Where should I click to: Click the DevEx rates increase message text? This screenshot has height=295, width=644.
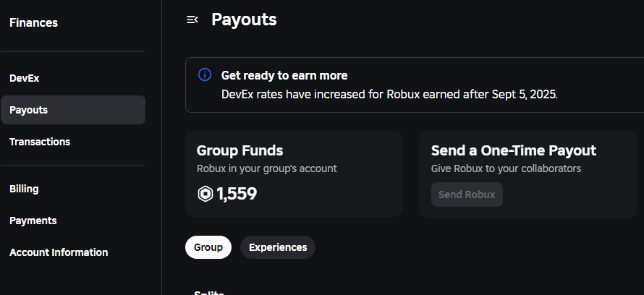pos(389,94)
